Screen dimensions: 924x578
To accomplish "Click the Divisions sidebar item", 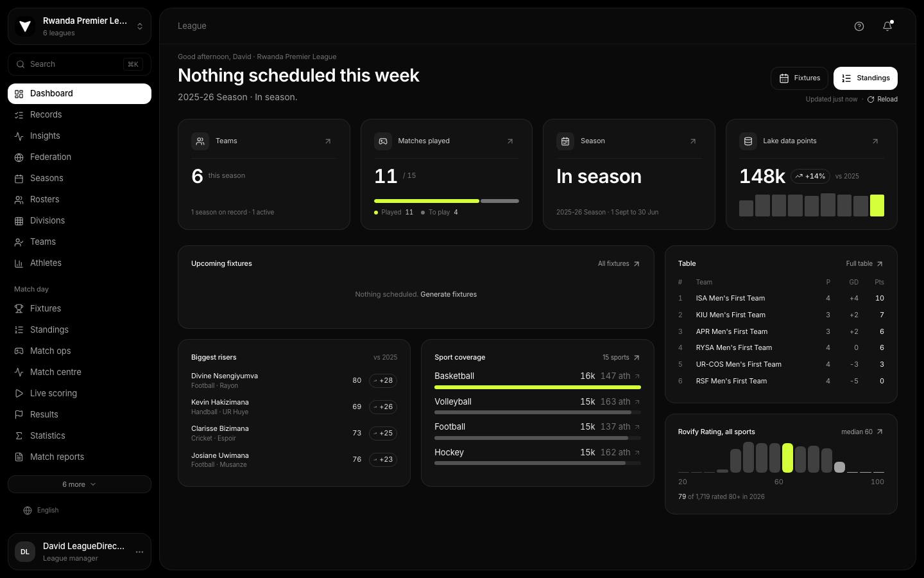I will 80,221.
